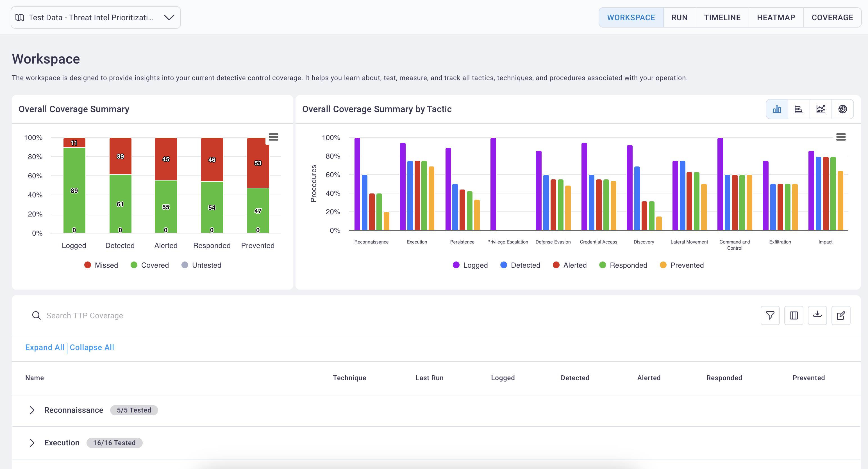Click the Reconnaissance row name

(x=74, y=410)
